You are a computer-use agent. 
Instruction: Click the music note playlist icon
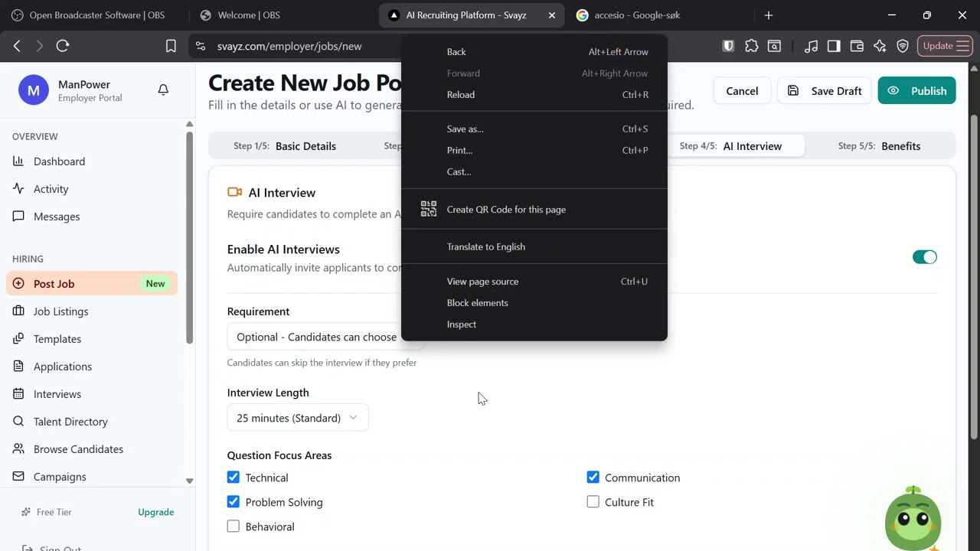click(811, 46)
